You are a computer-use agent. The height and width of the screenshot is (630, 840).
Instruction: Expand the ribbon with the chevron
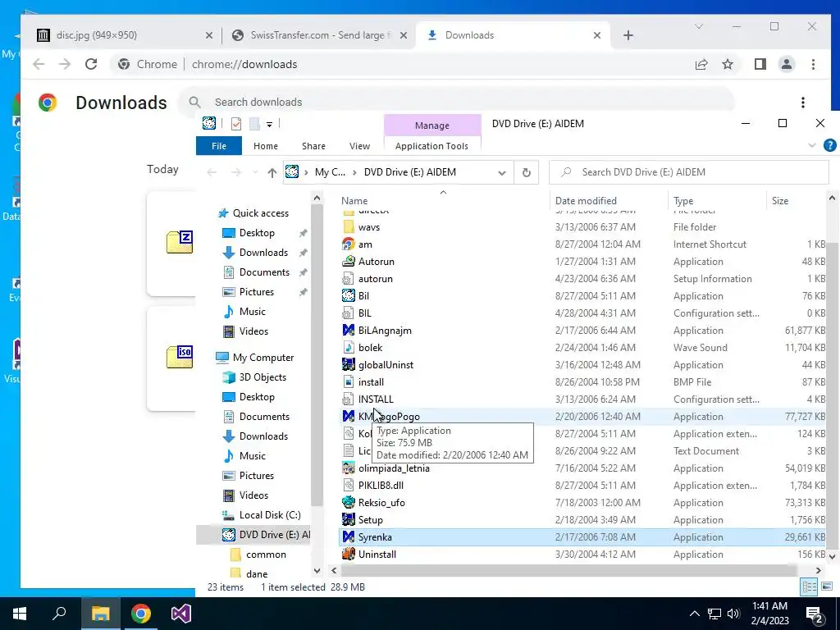click(811, 145)
